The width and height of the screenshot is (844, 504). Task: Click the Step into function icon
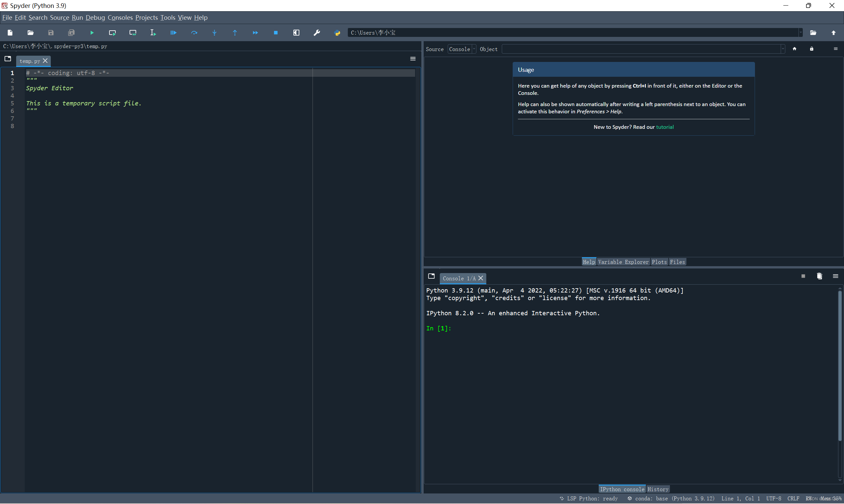point(215,33)
